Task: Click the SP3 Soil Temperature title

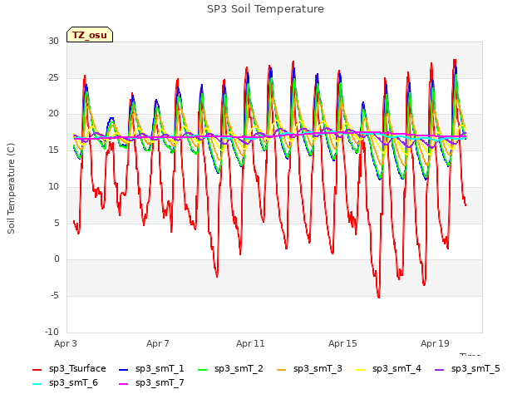Action: pyautogui.click(x=265, y=9)
